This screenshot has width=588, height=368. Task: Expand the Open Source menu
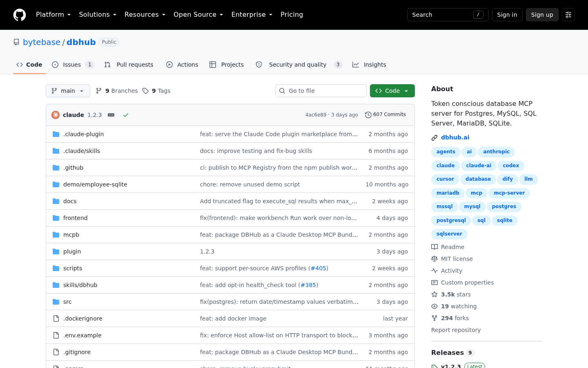pyautogui.click(x=198, y=15)
